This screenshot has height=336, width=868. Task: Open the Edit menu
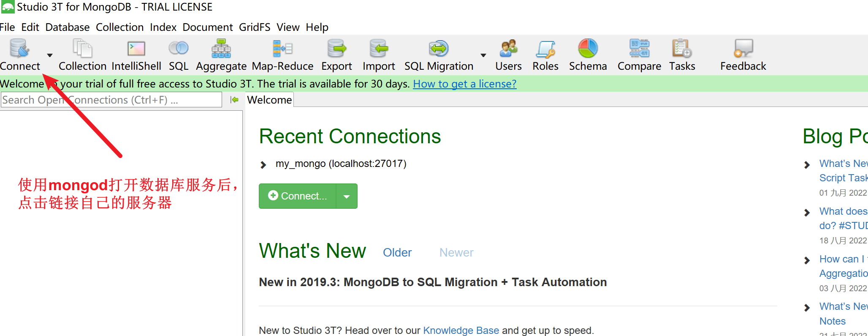30,27
